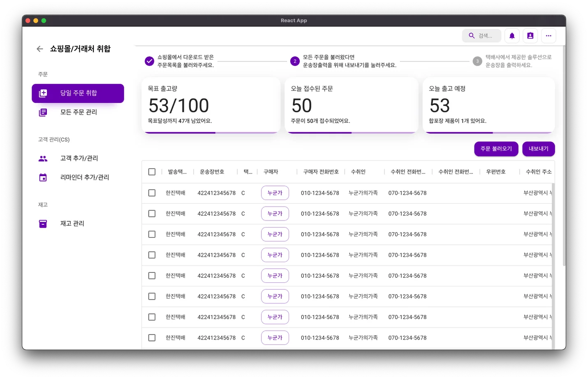This screenshot has height=379, width=588.
Task: Toggle the select-all checkbox in table header
Action: pos(152,172)
